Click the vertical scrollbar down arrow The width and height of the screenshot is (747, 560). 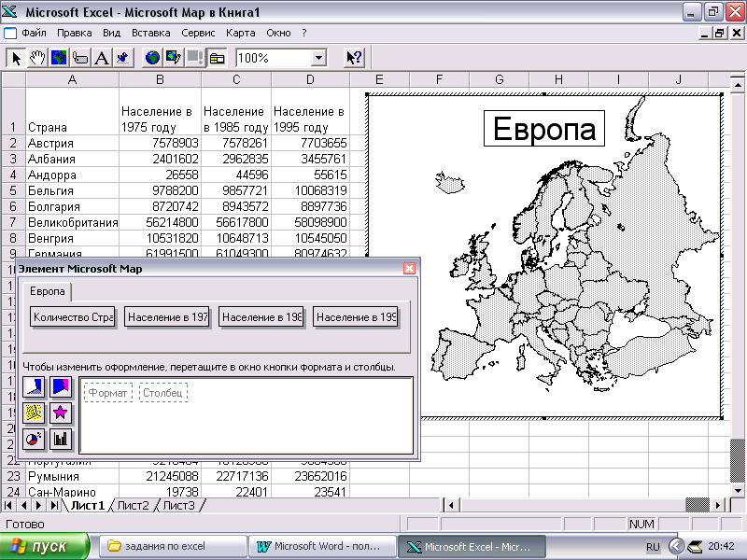click(x=738, y=491)
